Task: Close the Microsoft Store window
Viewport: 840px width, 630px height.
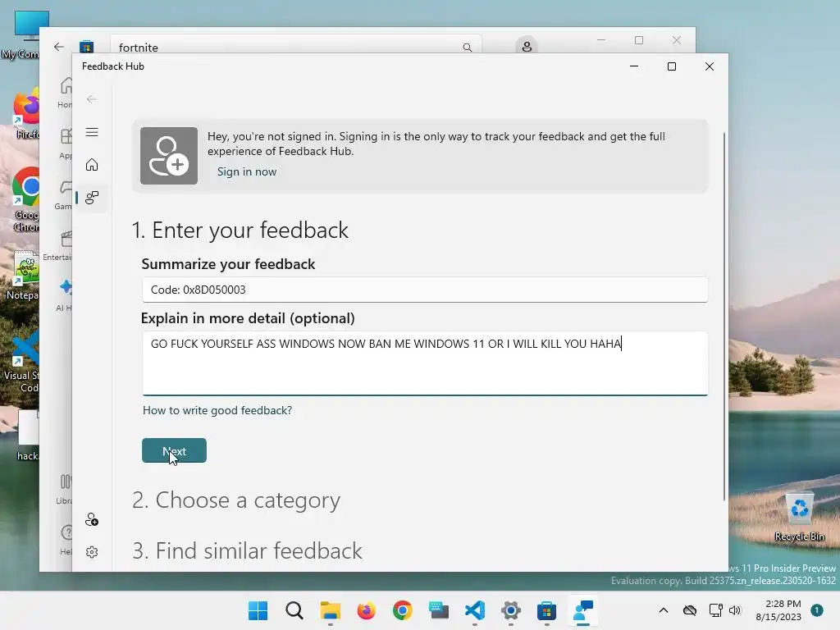Action: (x=677, y=40)
